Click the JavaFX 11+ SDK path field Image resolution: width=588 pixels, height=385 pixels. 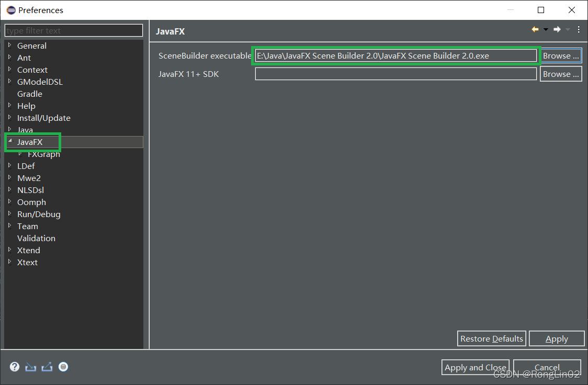(395, 74)
